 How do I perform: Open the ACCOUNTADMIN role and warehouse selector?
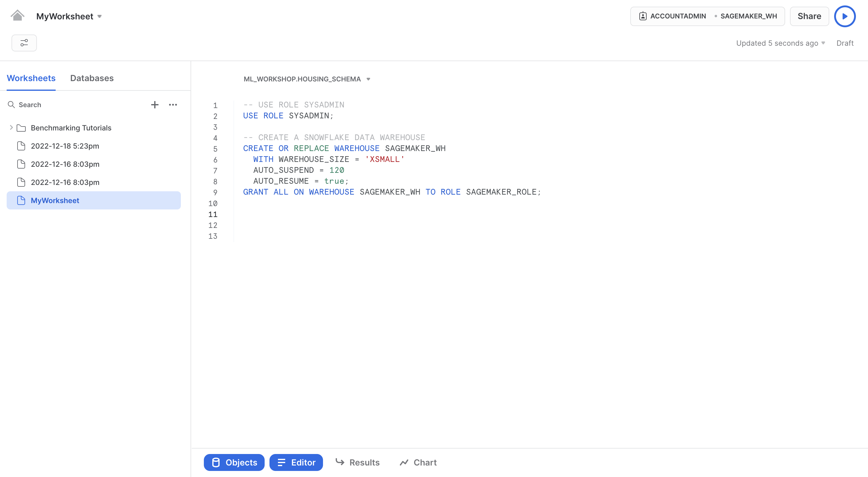click(707, 16)
